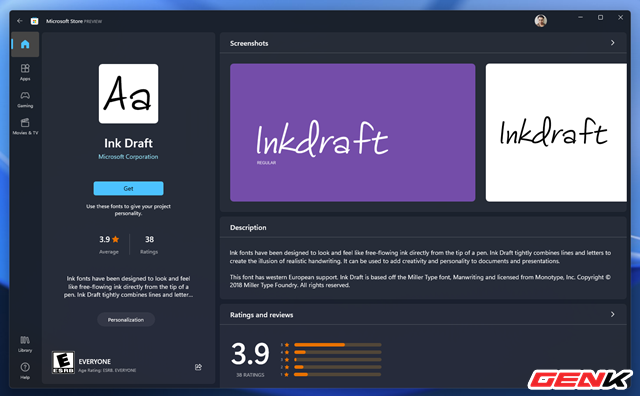Image resolution: width=640 pixels, height=396 pixels.
Task: Click the 4-star rating bar
Action: pos(338,352)
